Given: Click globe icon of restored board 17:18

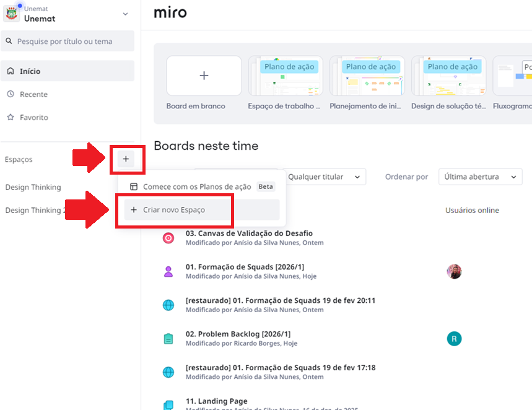Looking at the screenshot, I should (x=168, y=372).
